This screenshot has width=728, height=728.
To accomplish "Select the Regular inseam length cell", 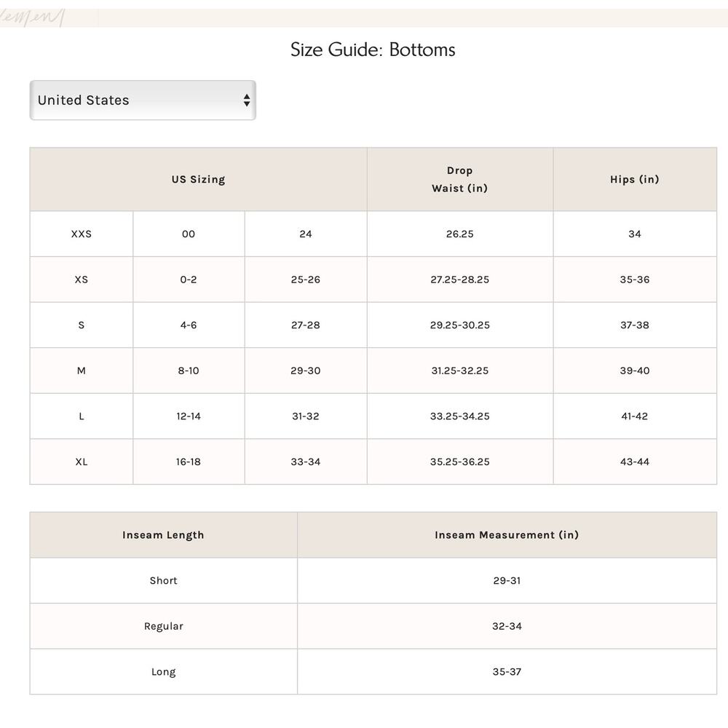I will pos(163,626).
